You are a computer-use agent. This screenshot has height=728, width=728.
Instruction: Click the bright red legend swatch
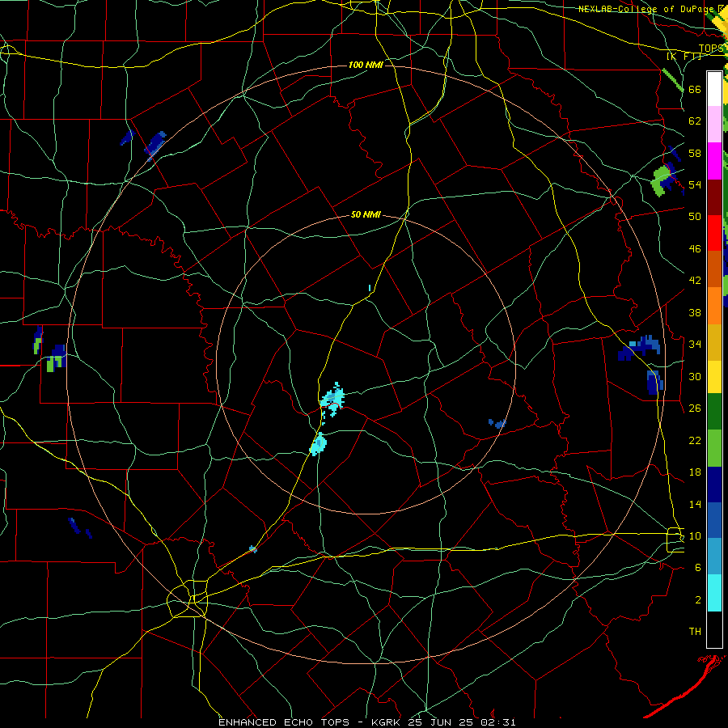(714, 233)
